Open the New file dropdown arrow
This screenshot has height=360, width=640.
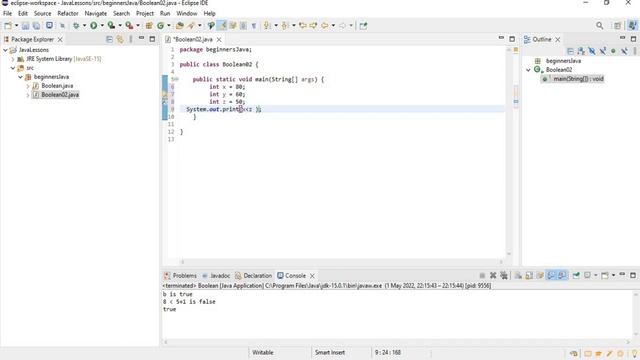16,25
